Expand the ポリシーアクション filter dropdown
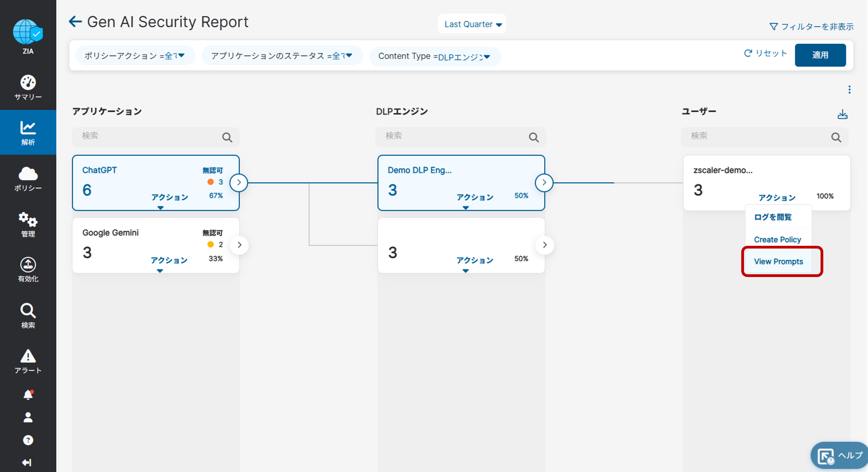The image size is (868, 472). pos(135,56)
